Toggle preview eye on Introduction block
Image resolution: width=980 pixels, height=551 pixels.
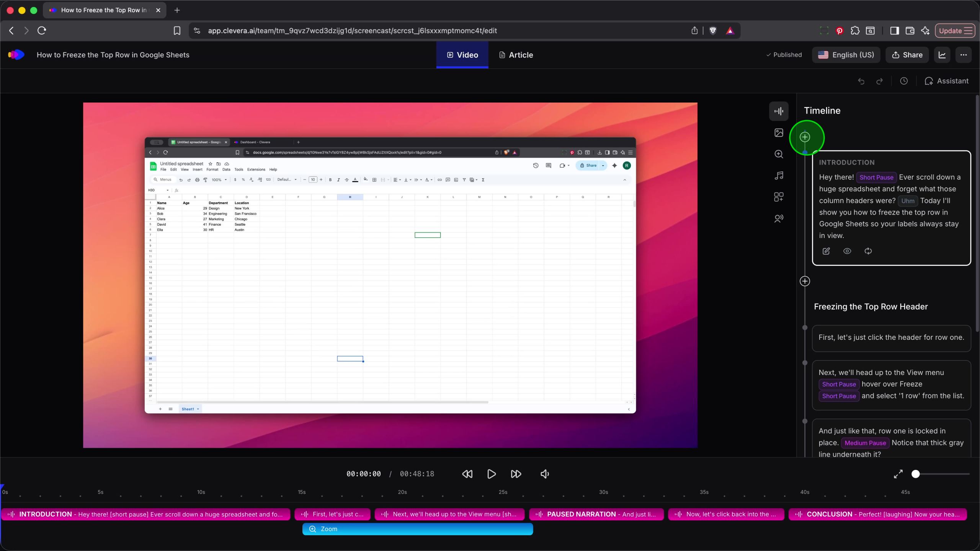coord(847,251)
